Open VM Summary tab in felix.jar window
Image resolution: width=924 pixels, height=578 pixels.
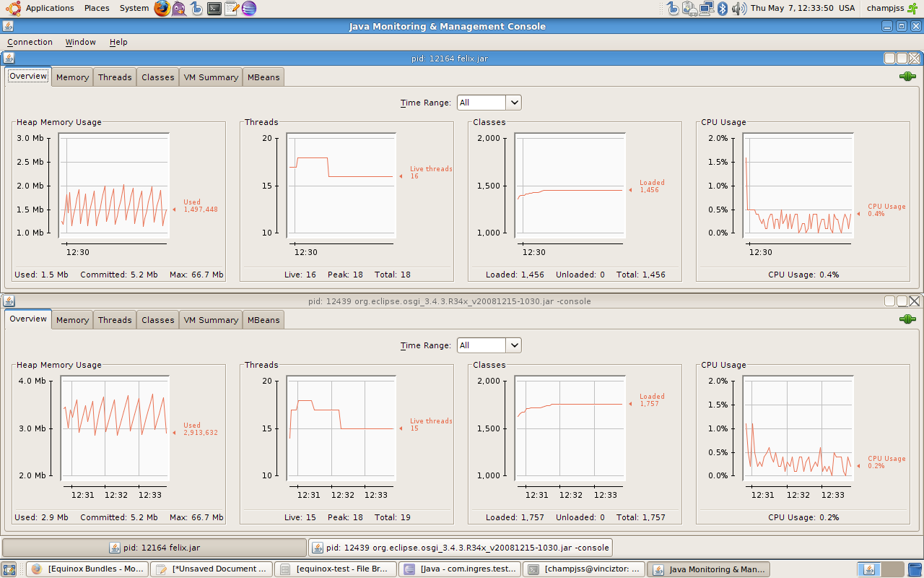click(211, 77)
